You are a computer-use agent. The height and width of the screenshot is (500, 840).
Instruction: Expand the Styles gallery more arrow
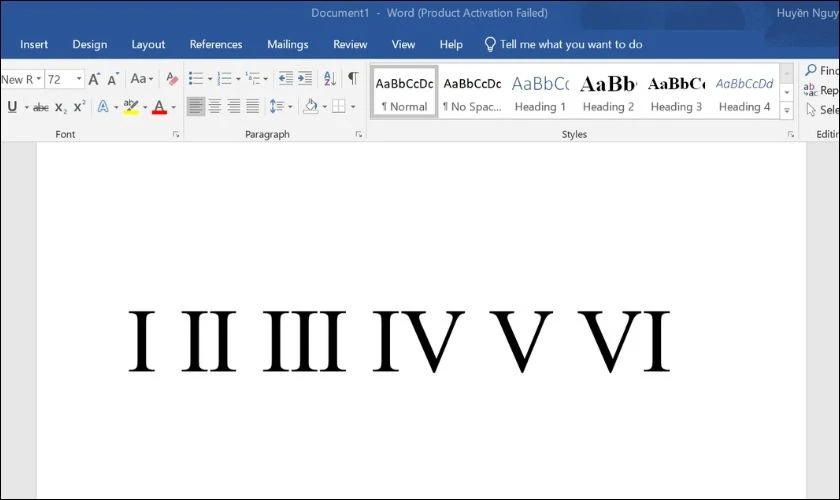tap(787, 109)
